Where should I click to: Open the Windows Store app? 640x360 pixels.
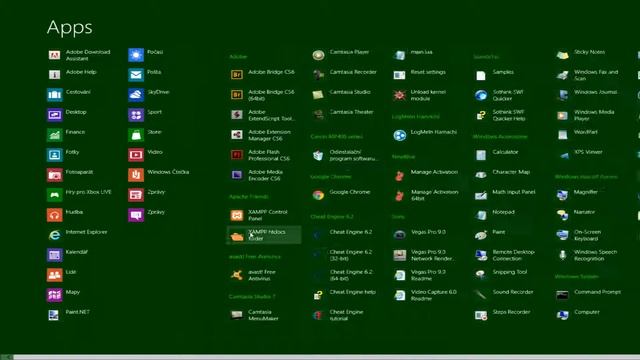pos(145,135)
